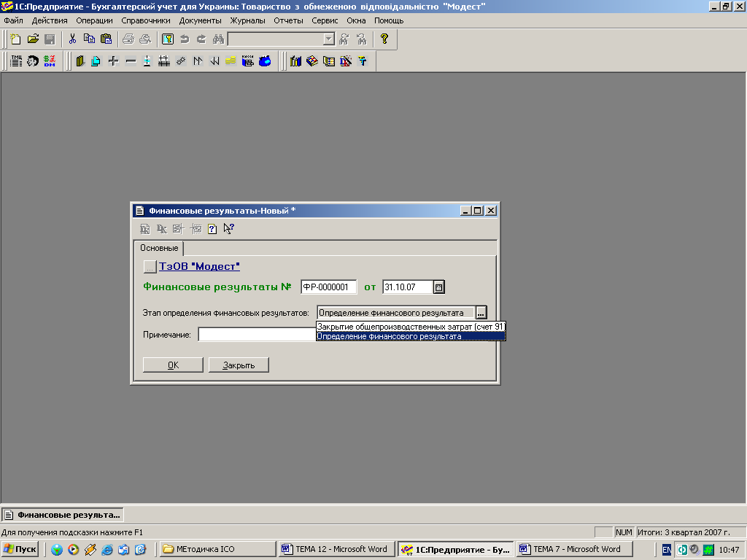
Task: Click the binoculars Find icon
Action: point(219,39)
